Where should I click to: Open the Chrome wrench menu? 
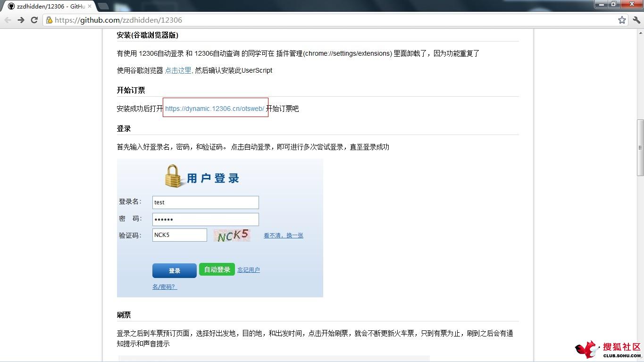pyautogui.click(x=636, y=20)
